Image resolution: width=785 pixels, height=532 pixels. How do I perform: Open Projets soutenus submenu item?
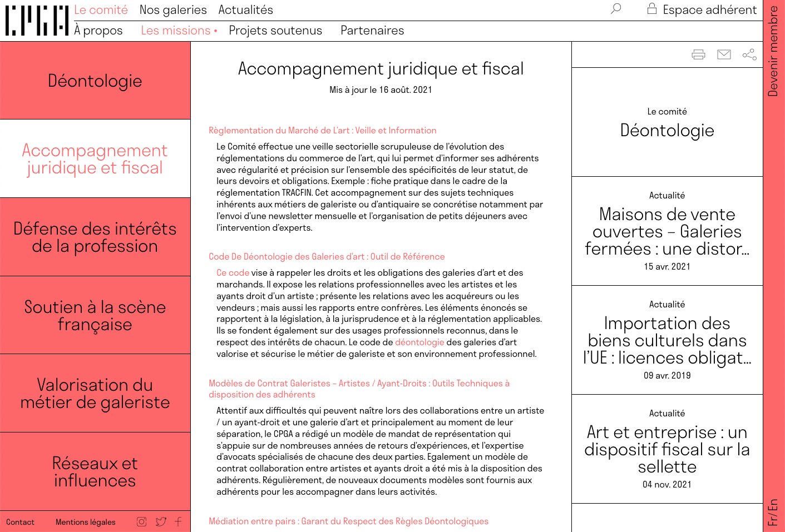click(275, 31)
